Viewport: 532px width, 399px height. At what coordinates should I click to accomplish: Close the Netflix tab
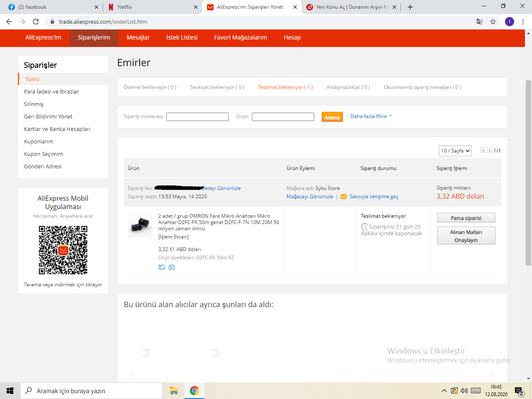(196, 7)
